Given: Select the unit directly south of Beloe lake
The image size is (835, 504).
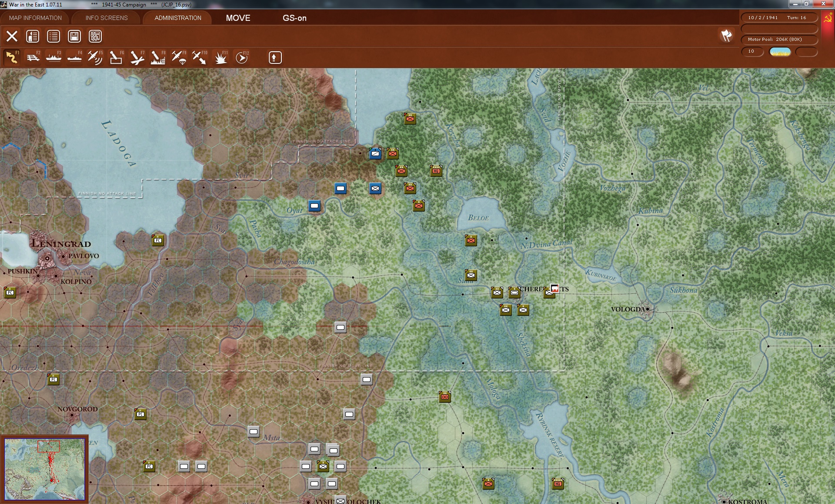Looking at the screenshot, I should point(471,240).
